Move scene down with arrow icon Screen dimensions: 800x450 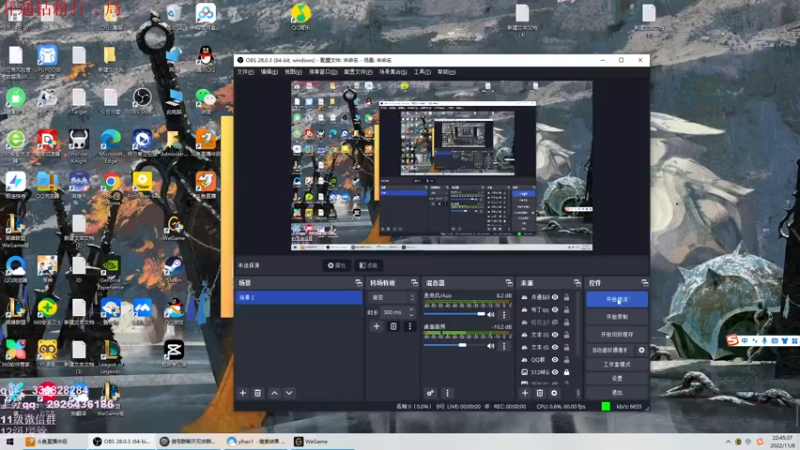pos(289,393)
